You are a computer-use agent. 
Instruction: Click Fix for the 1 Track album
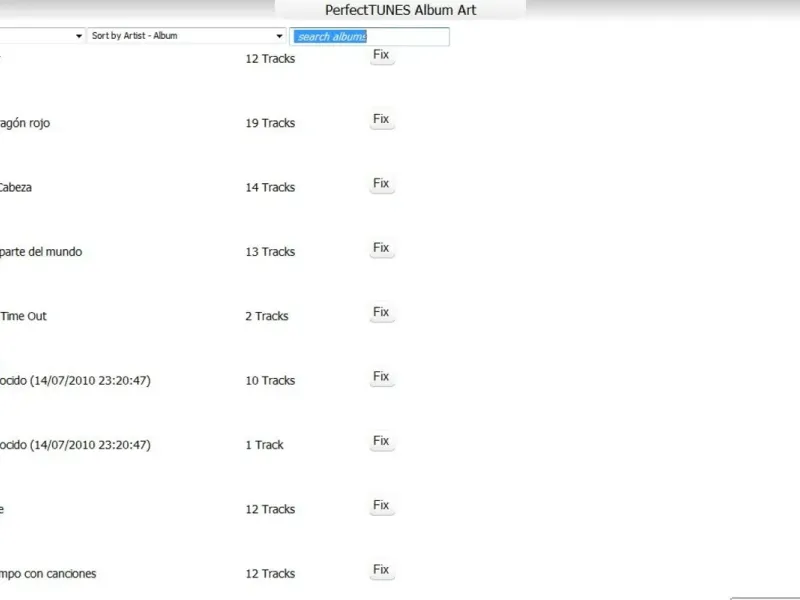click(x=382, y=441)
